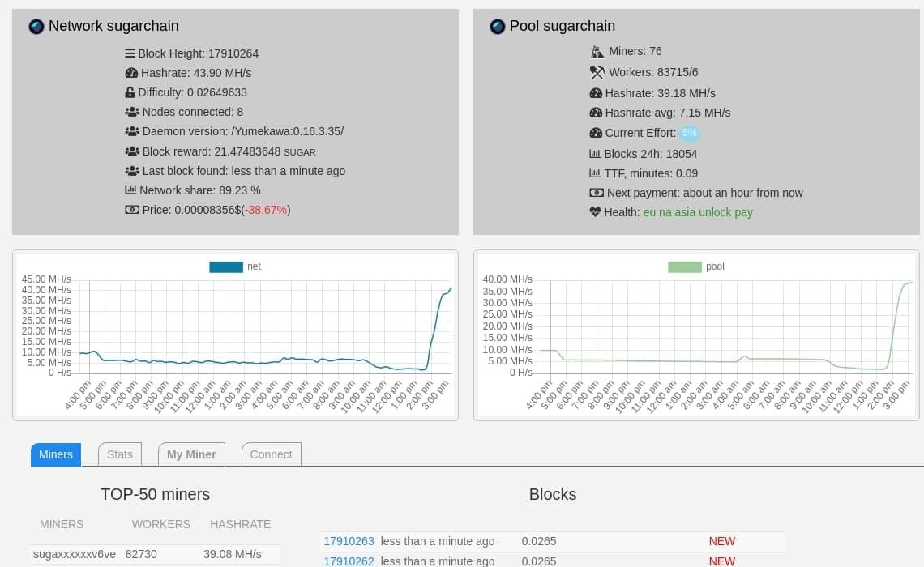Select the Connect tab
This screenshot has height=567, width=924.
click(x=271, y=454)
